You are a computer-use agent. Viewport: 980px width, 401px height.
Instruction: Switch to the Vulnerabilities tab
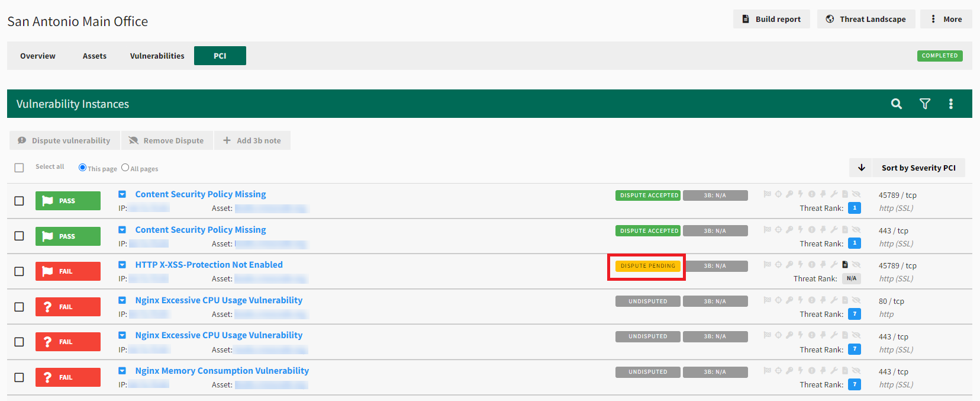pyautogui.click(x=157, y=56)
